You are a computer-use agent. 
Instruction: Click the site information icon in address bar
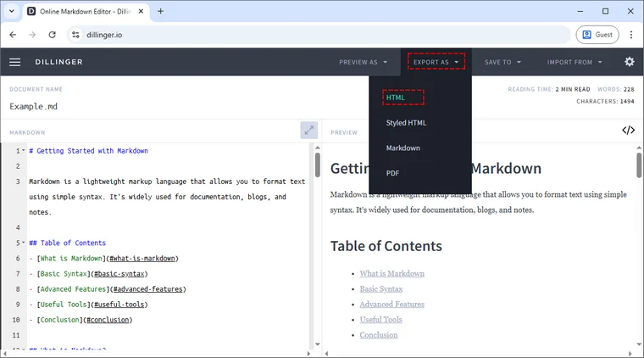75,35
